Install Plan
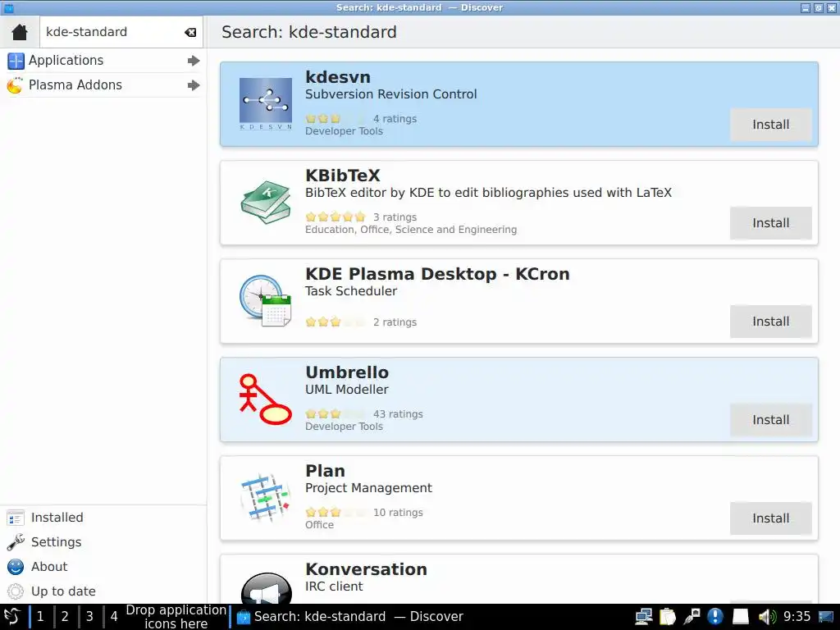This screenshot has height=630, width=840. (770, 519)
